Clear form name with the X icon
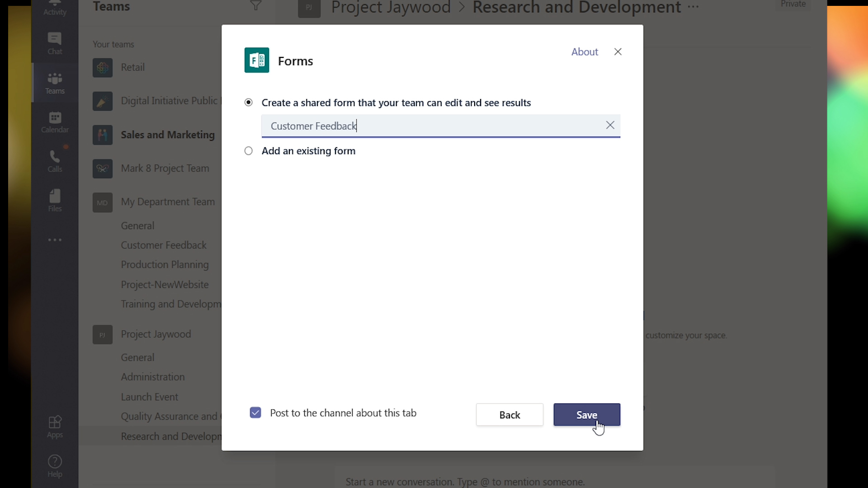 (x=610, y=125)
